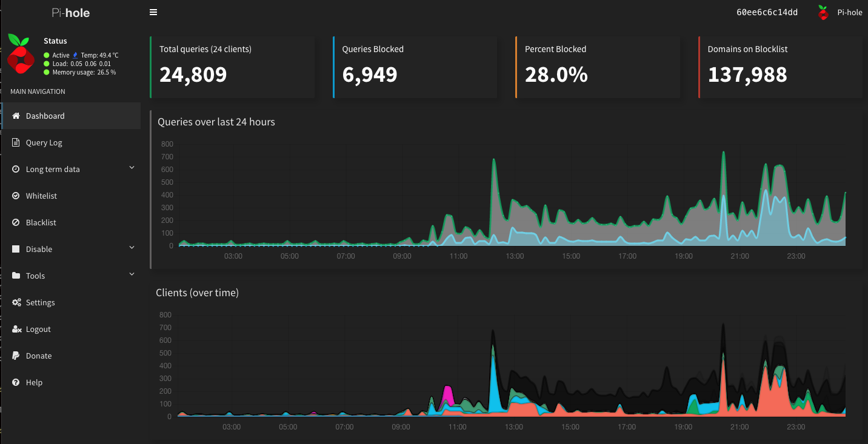Click the Whitelist check icon
Screen dimensions: 868x444
[16, 196]
